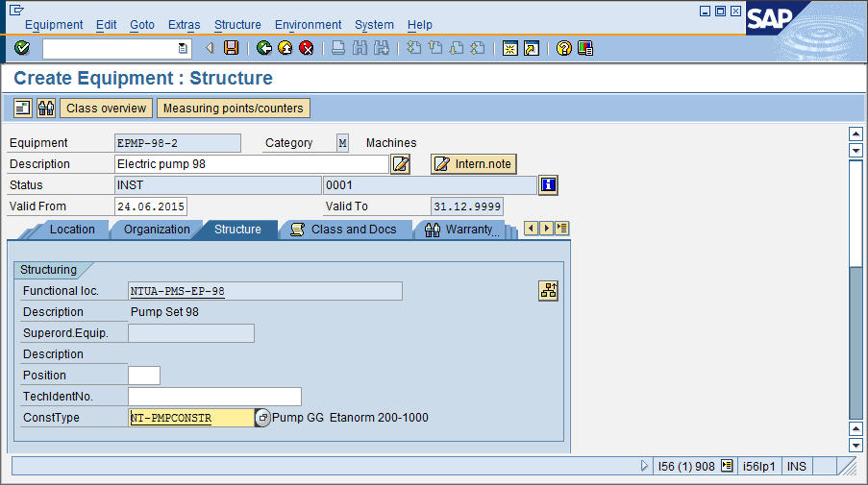The width and height of the screenshot is (868, 485).
Task: Click the Create New Session icon
Action: tap(509, 48)
